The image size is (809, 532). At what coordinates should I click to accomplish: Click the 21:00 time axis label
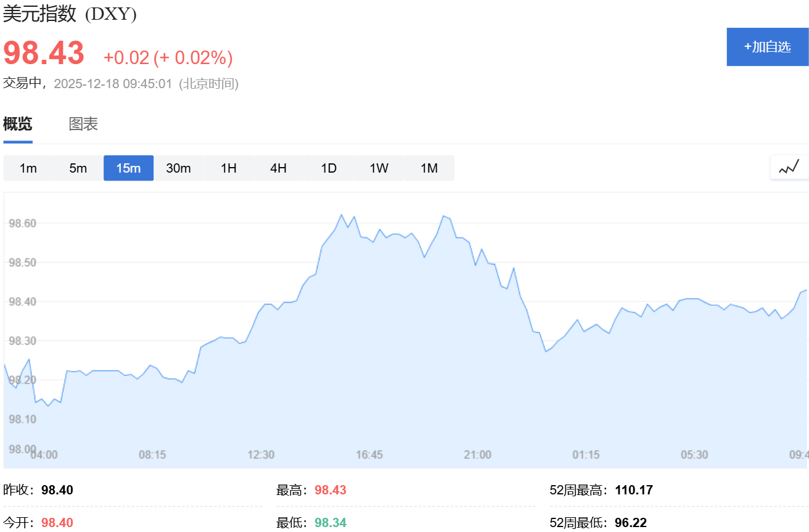[x=478, y=455]
